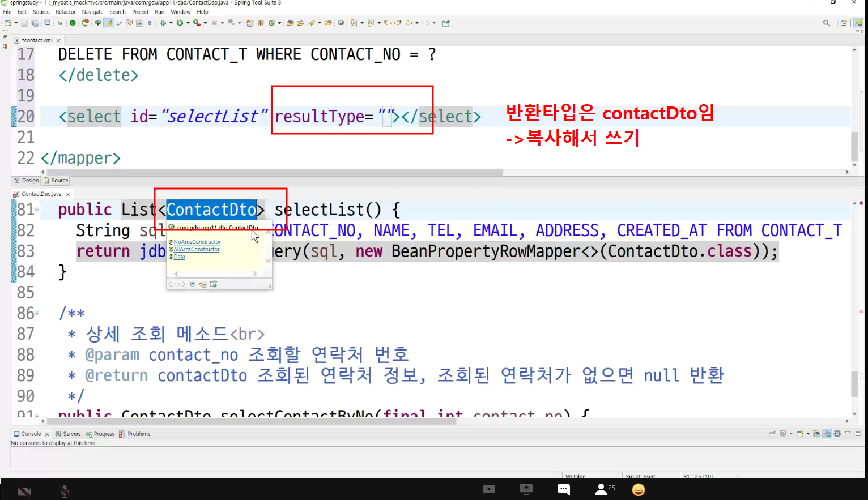The image size is (868, 500).
Task: Open the Refactor menu
Action: (x=66, y=12)
